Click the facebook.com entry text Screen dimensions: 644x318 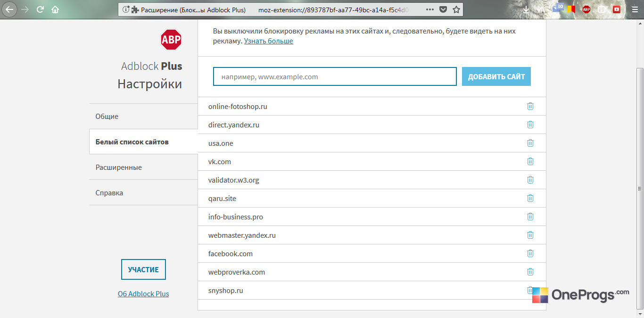point(231,254)
